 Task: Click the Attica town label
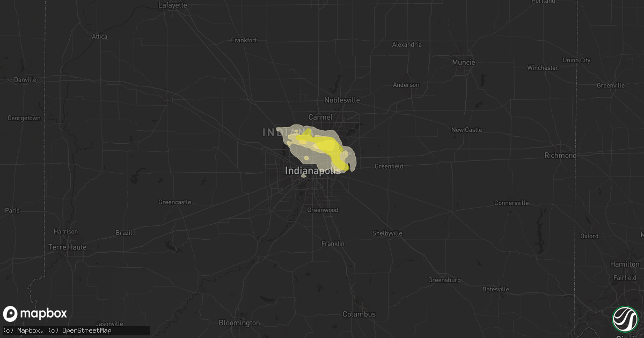pos(99,36)
